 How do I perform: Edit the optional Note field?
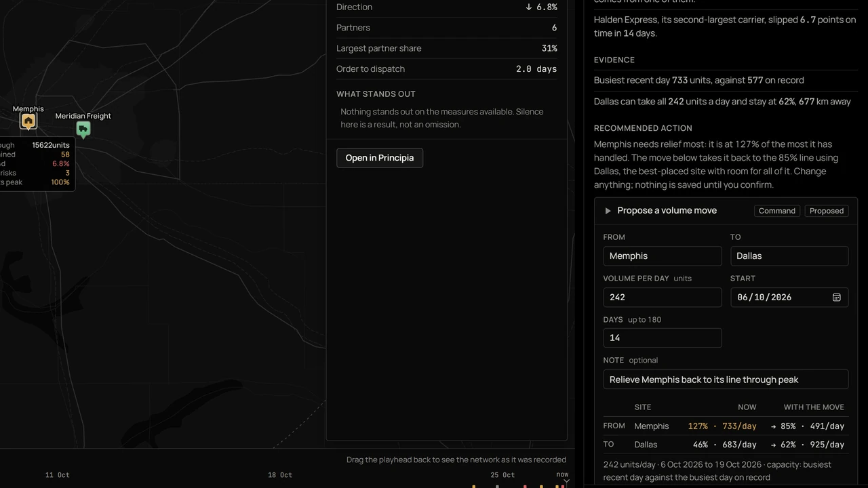[726, 380]
